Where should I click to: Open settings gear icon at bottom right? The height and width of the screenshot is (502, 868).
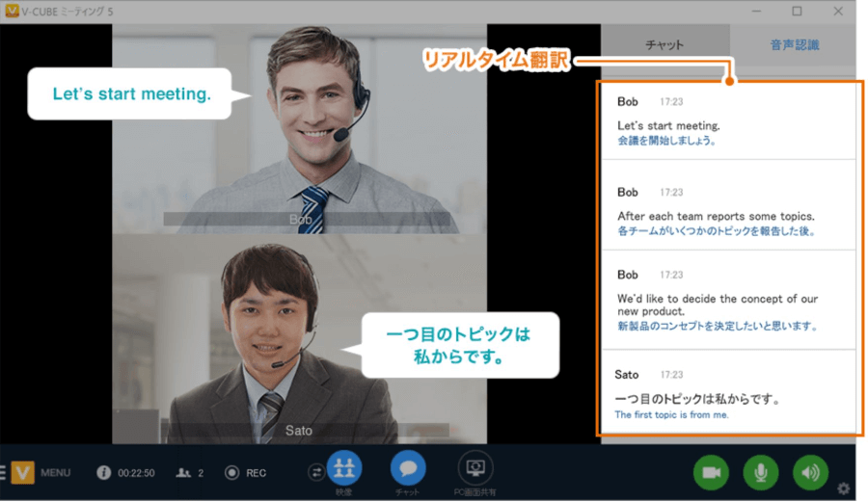pyautogui.click(x=843, y=489)
